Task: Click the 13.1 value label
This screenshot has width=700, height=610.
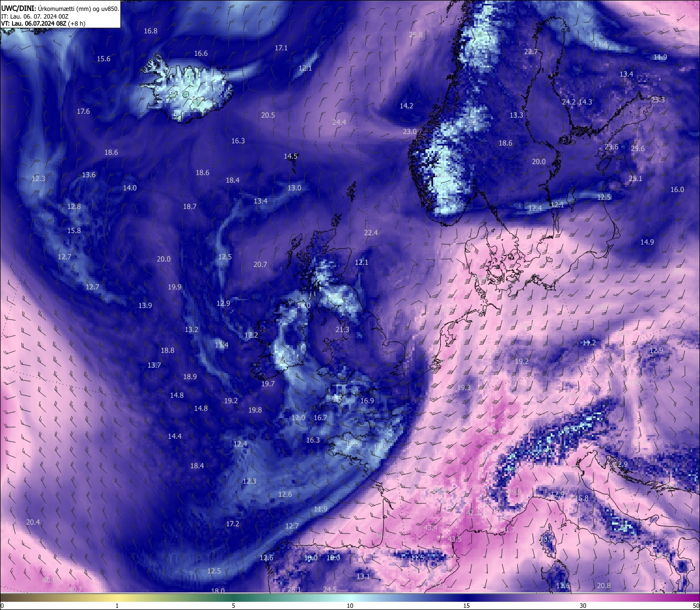Action: (x=363, y=577)
